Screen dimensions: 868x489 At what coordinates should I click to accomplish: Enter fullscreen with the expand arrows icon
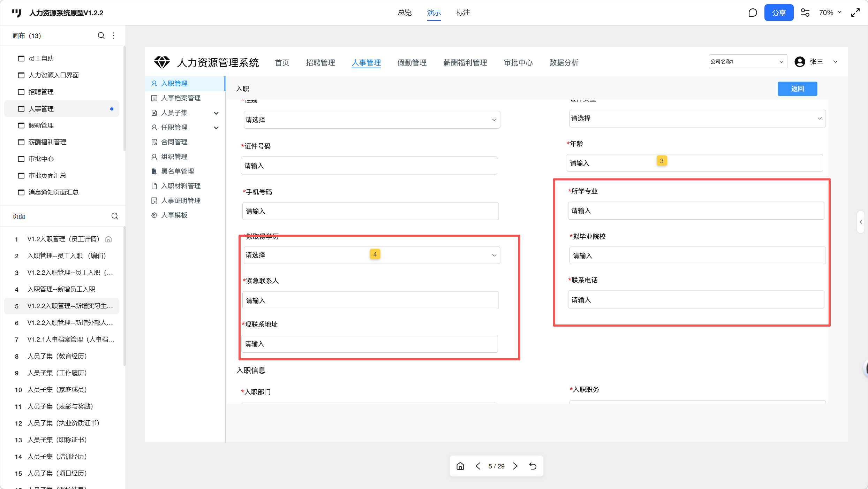pos(855,13)
